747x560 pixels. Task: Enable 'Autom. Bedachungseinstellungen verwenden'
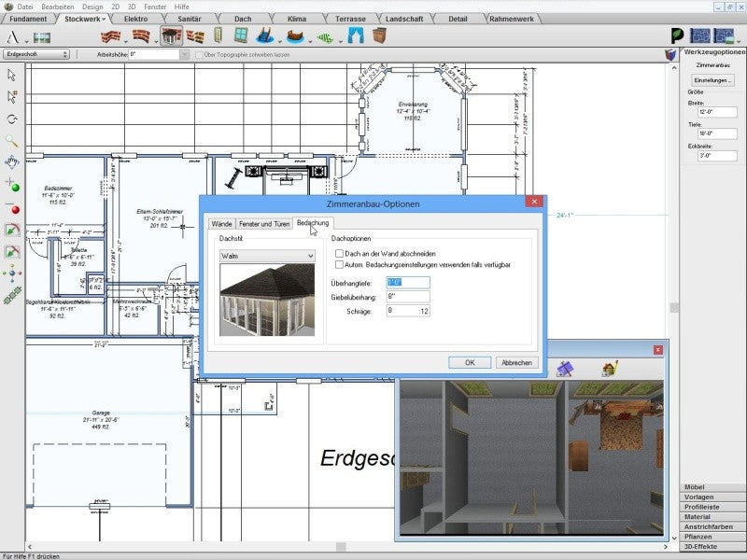coord(339,264)
